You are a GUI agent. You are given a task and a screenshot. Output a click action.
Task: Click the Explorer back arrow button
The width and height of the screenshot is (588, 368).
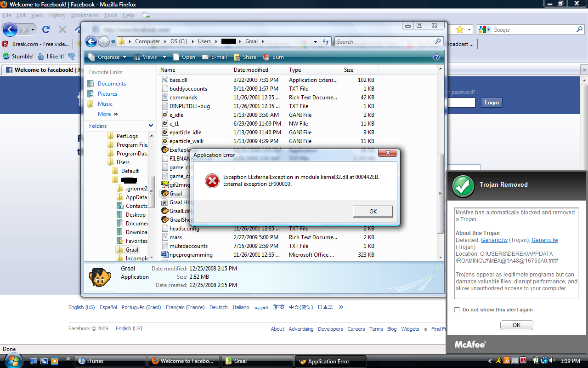click(x=91, y=41)
